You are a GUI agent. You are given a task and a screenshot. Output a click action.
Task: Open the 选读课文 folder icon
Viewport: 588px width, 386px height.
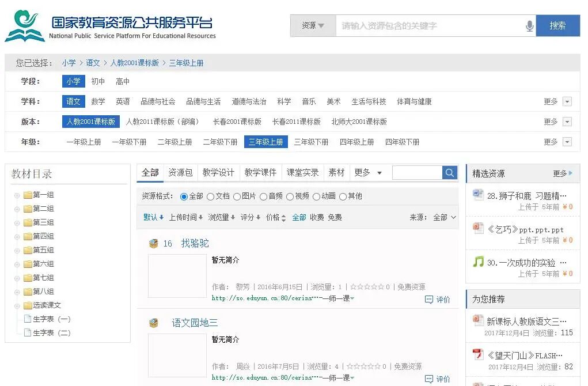point(28,305)
